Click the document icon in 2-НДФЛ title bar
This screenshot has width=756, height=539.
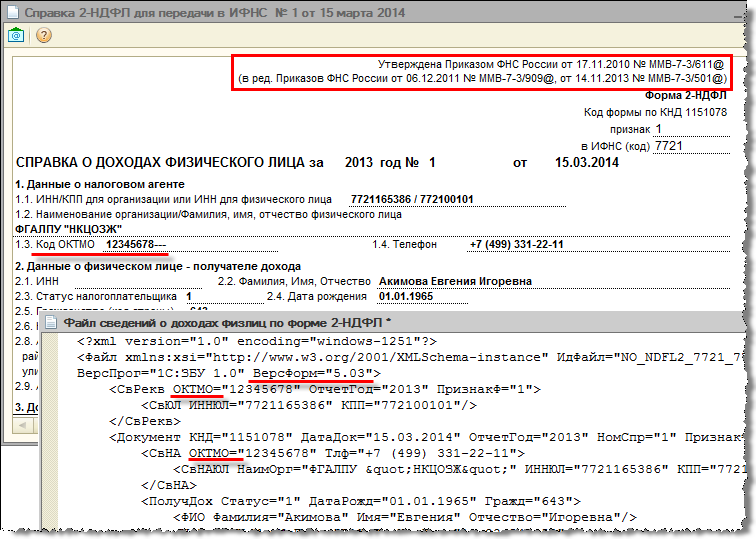click(13, 13)
